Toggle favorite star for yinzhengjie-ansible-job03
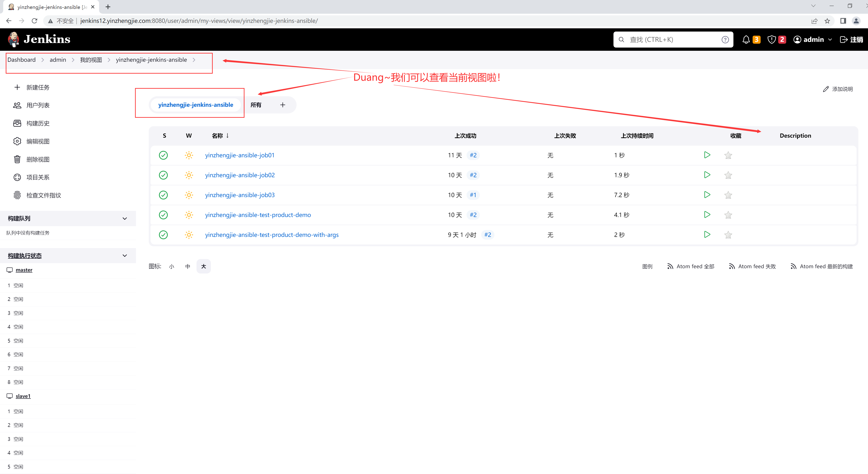 click(x=728, y=195)
